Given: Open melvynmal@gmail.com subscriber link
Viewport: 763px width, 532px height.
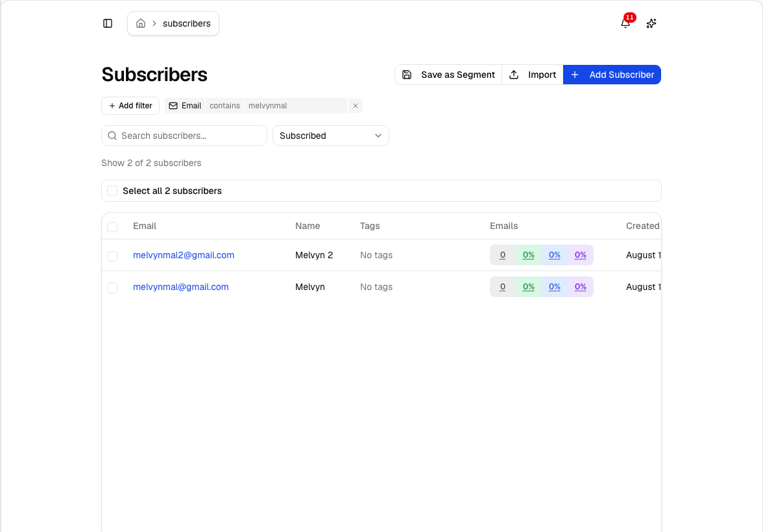Looking at the screenshot, I should click(x=180, y=287).
